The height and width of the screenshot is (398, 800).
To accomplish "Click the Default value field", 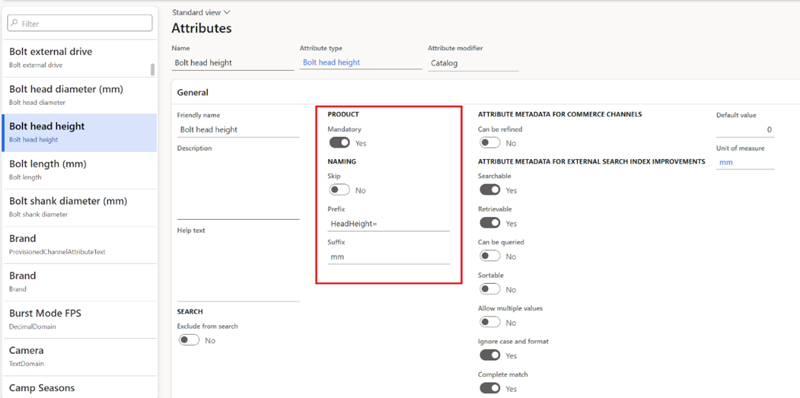I will pos(745,130).
